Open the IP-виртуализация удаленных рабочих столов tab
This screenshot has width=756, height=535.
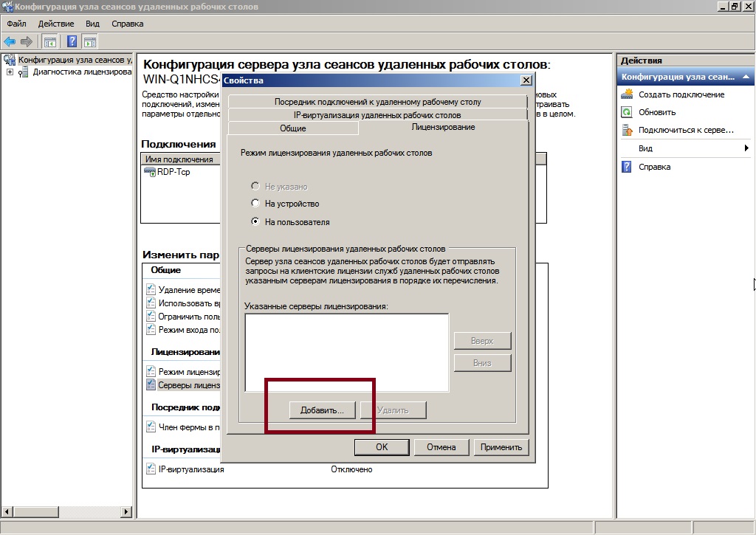click(x=377, y=115)
